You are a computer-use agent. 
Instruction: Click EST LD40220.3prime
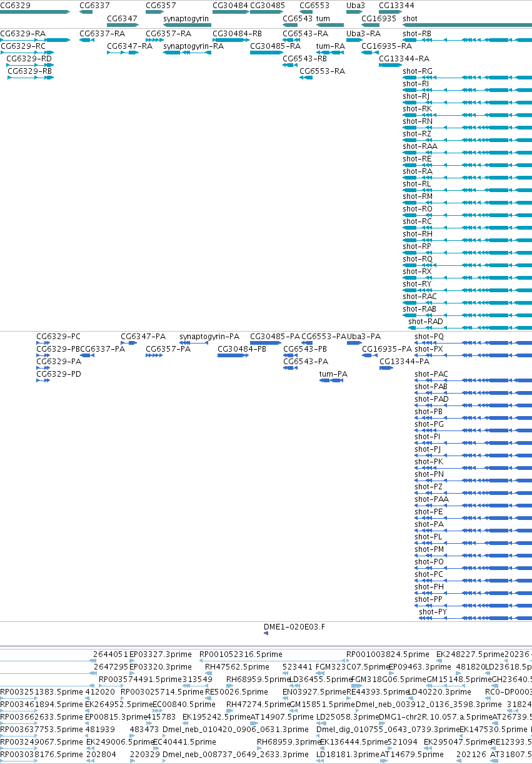point(439,691)
